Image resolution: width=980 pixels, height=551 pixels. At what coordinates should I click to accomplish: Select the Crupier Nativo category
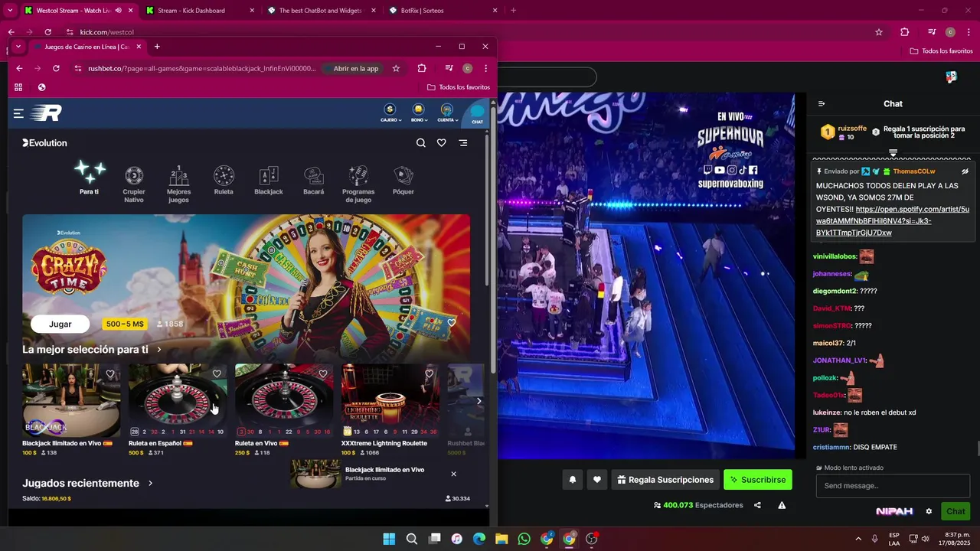(x=134, y=184)
